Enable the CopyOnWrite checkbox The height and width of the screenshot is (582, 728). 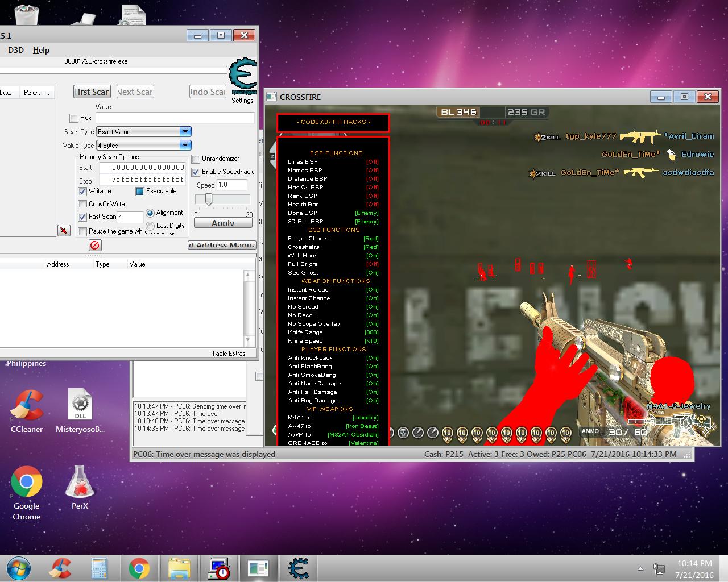[x=82, y=204]
